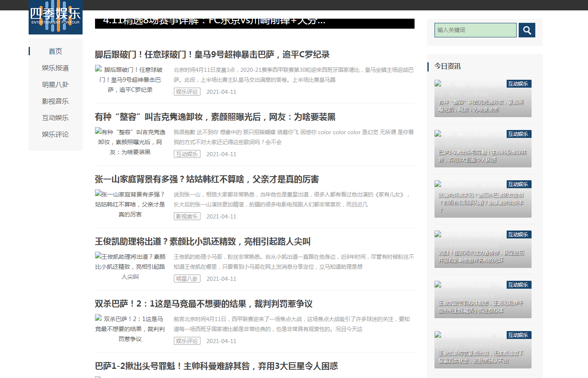Click 互动娱乐 badge on 王俊凯录节目 sidebar card
This screenshot has width=588, height=378.
tap(519, 285)
